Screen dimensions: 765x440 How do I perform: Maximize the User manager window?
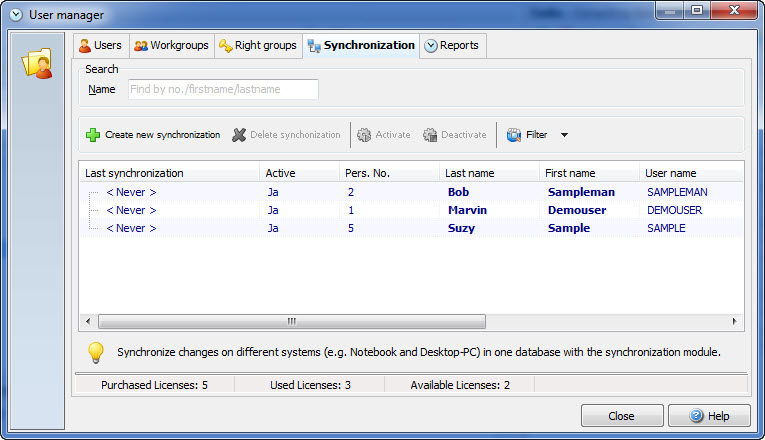pyautogui.click(x=697, y=10)
